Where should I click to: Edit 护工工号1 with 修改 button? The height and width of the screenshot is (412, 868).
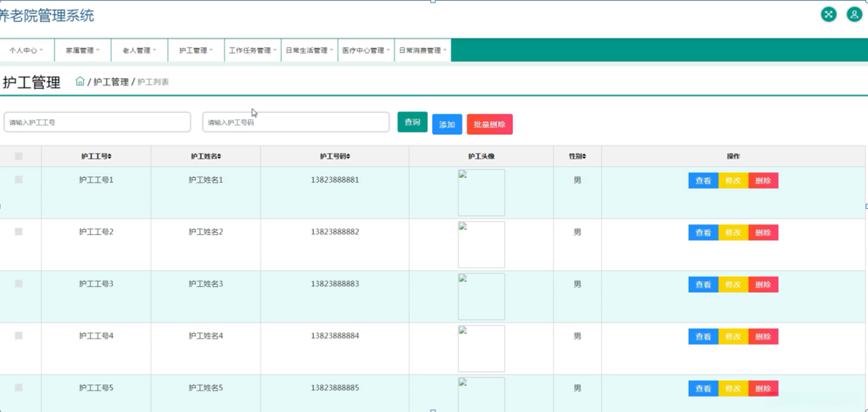click(x=733, y=181)
